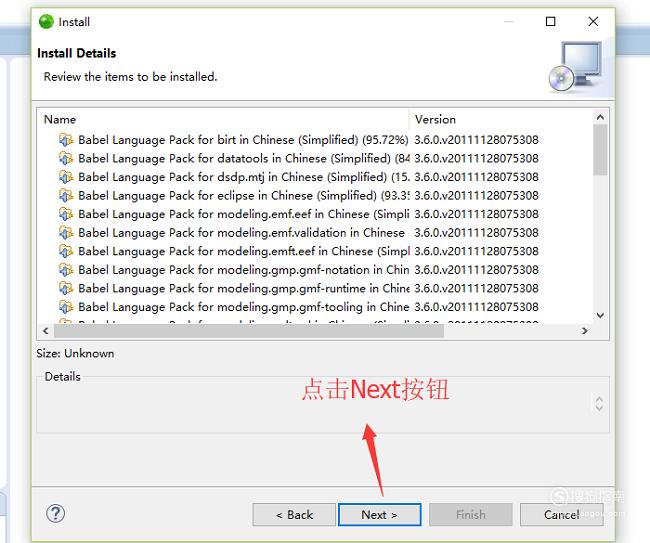The height and width of the screenshot is (543, 650).
Task: Select Babel Language Pack for modeling.gmp.gmf-runtime
Action: tap(244, 288)
